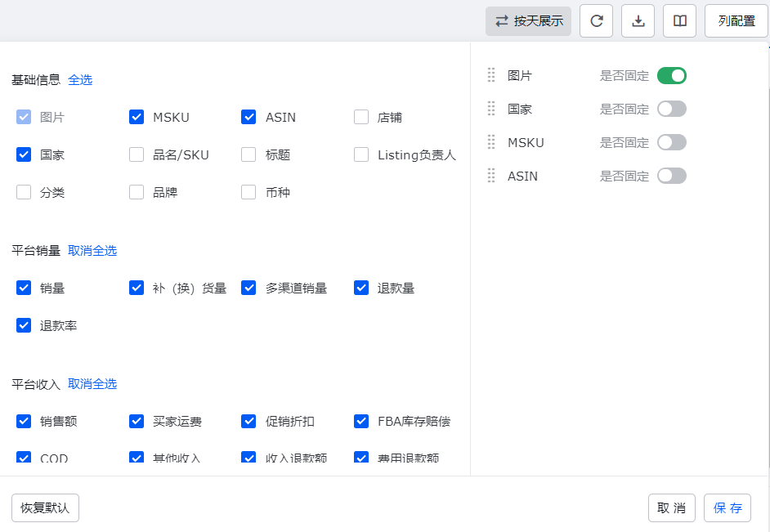Check the 标题 checkbox
This screenshot has width=770, height=532.
tap(248, 154)
